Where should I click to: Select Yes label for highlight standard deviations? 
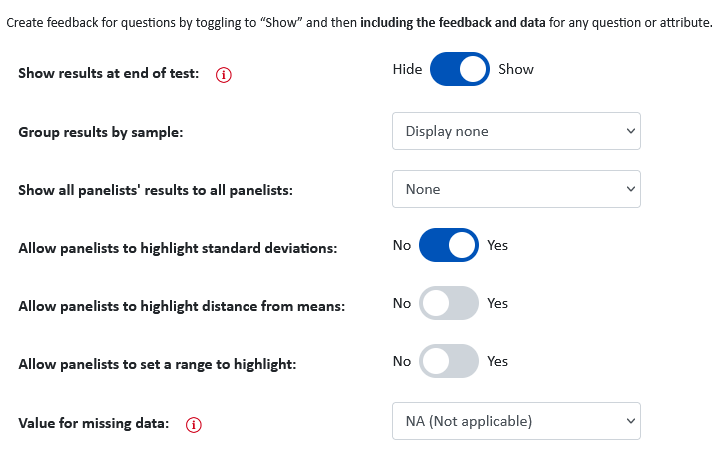click(x=498, y=245)
